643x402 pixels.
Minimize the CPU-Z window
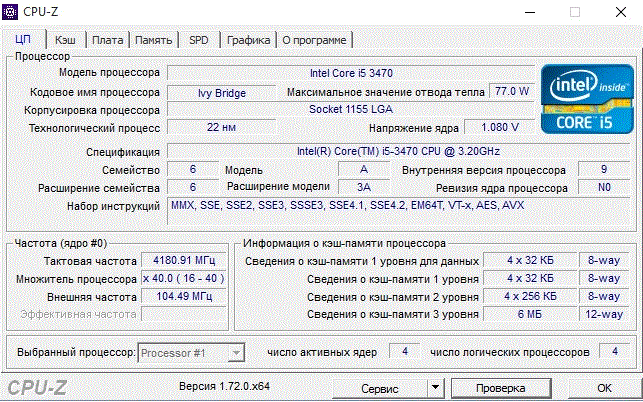[x=530, y=12]
